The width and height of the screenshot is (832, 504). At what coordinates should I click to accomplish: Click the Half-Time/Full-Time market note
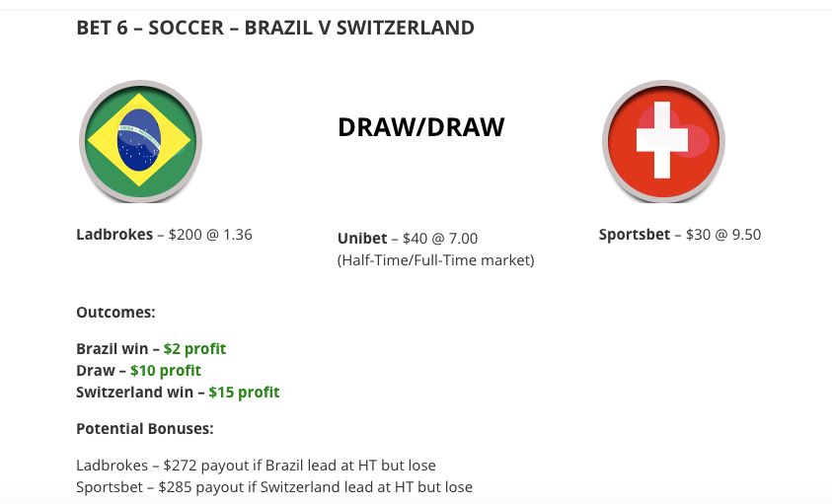tap(435, 260)
